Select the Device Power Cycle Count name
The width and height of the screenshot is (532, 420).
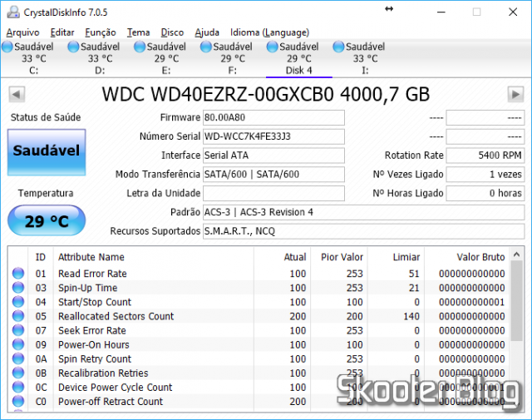(116, 388)
